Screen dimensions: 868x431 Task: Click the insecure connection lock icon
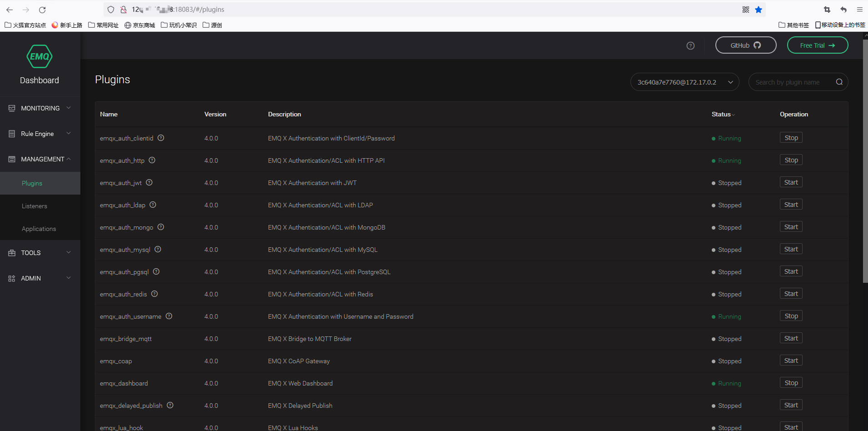pos(124,10)
